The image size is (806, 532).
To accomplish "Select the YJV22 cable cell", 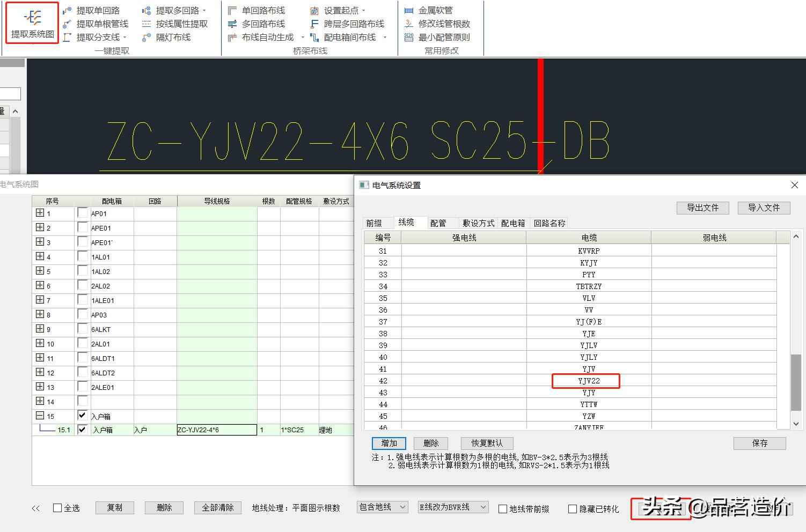I will tap(588, 381).
